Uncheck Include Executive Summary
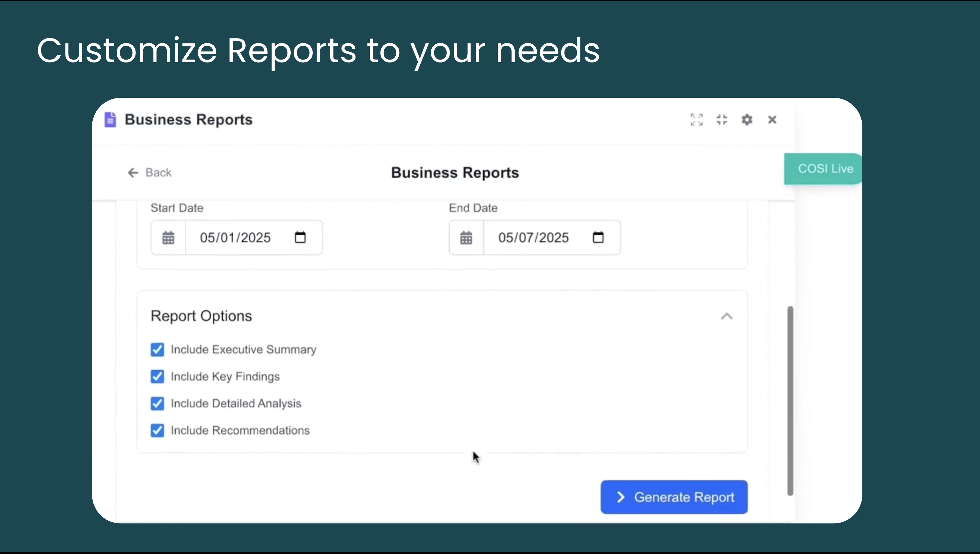 click(x=157, y=349)
